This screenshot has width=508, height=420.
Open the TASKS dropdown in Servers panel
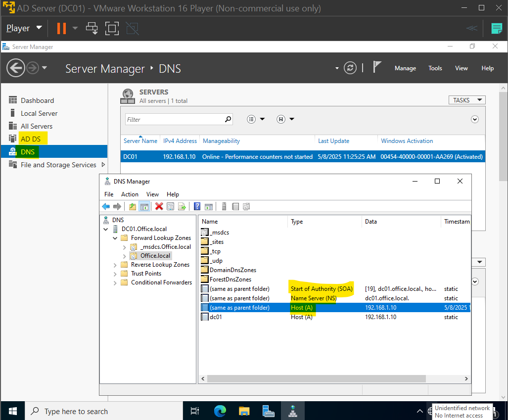pos(467,100)
